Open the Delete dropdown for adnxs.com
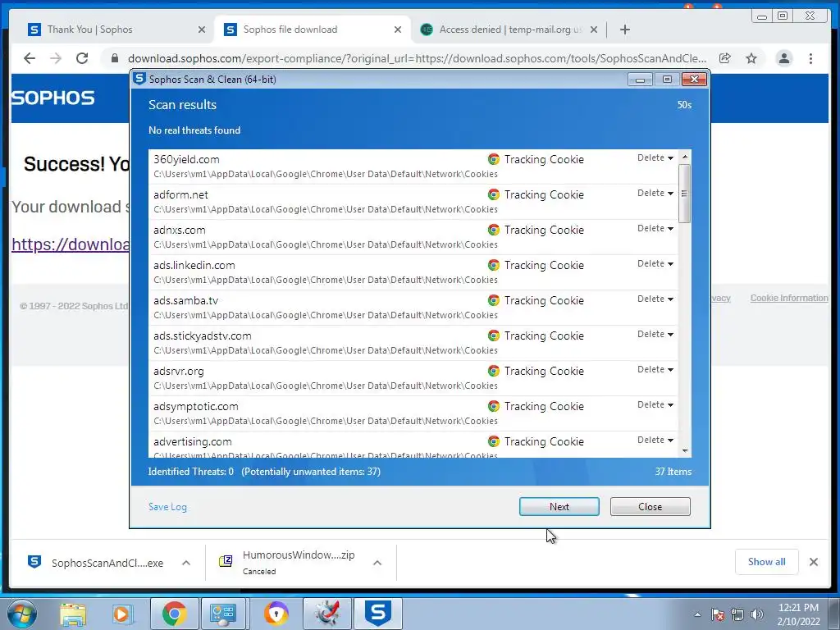840x630 pixels. click(655, 228)
